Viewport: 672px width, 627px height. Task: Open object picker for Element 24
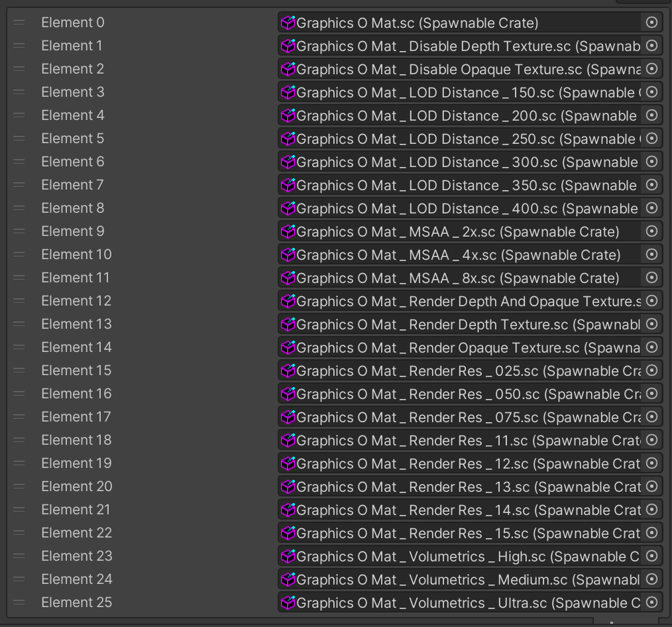(x=651, y=579)
